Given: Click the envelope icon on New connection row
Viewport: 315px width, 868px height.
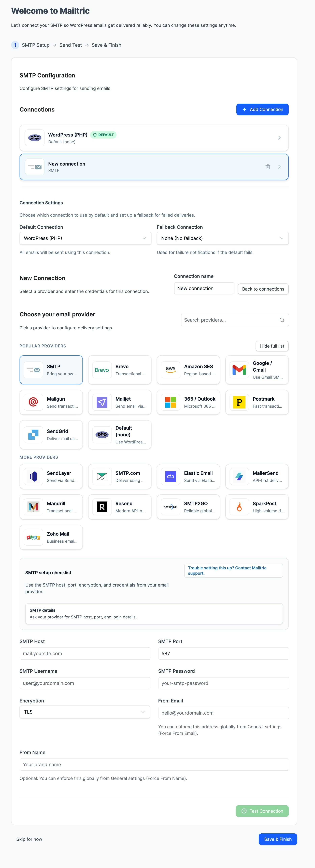Looking at the screenshot, I should (35, 167).
